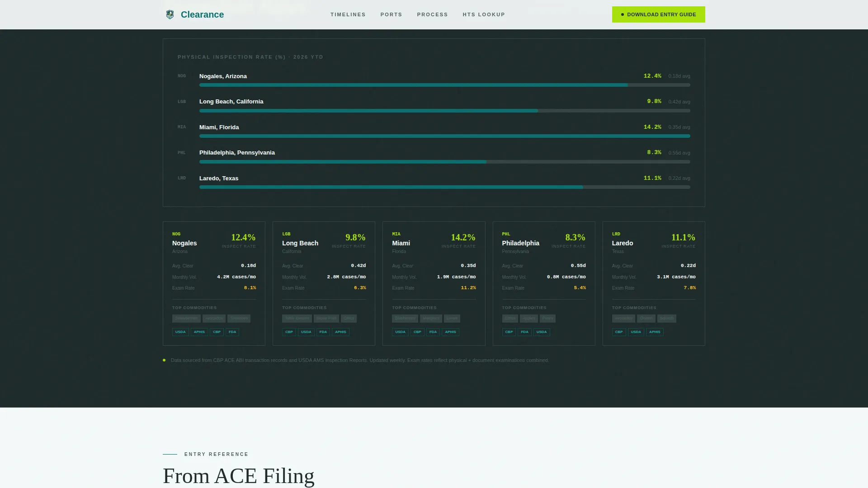Click the Stone Fruit commodity chip
The height and width of the screenshot is (488, 868).
(x=326, y=319)
